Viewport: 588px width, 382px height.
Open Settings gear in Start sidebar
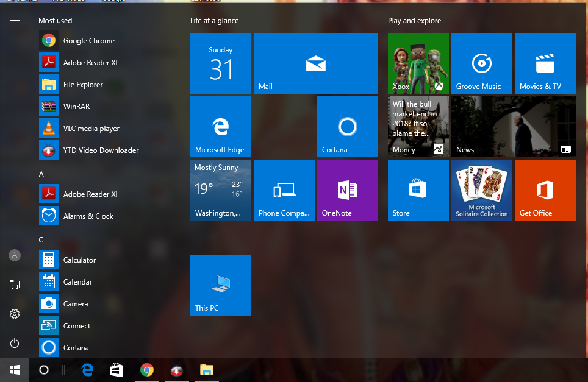pos(15,314)
